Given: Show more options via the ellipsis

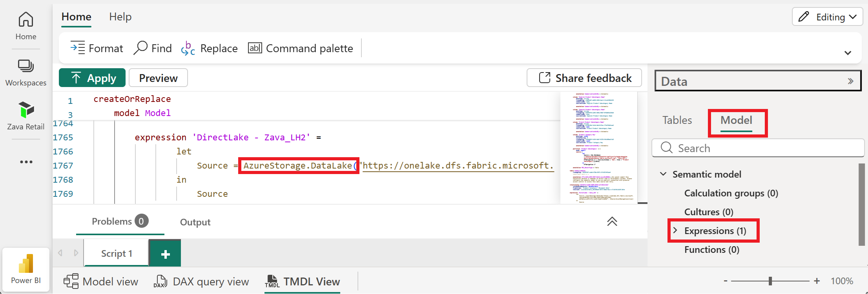Looking at the screenshot, I should tap(26, 162).
